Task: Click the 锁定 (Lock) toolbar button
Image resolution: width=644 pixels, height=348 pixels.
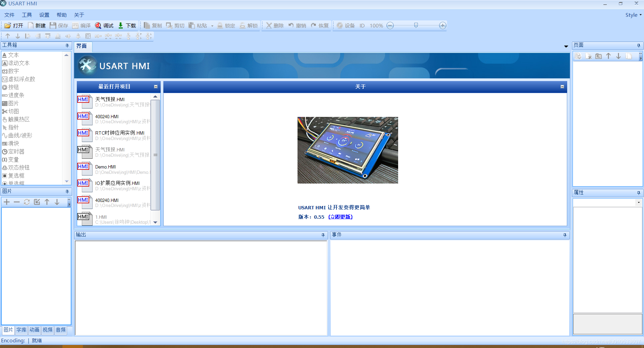Action: pyautogui.click(x=226, y=25)
